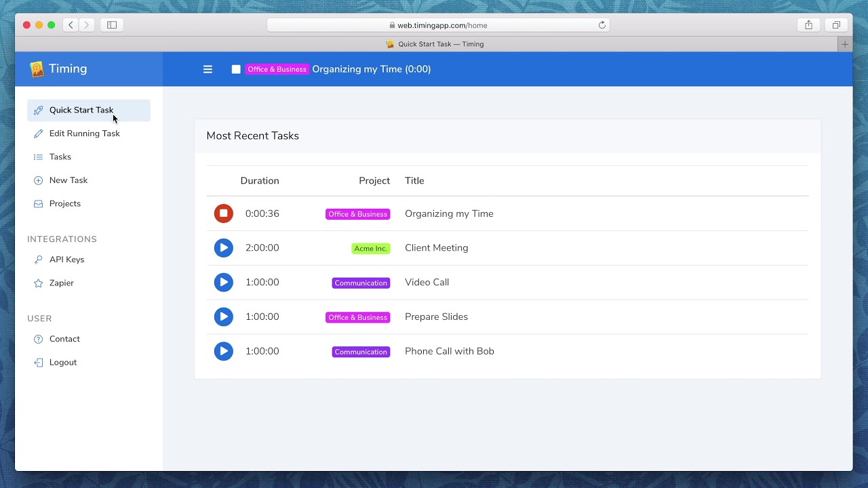Viewport: 868px width, 488px height.
Task: Toggle the hamburger menu sidebar button
Action: (x=208, y=69)
